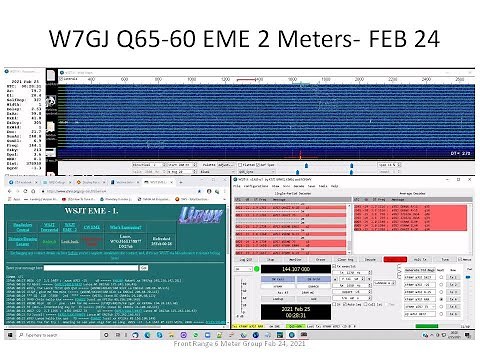
Task: Reload the chat page in Chrome
Action: pos(25,191)
